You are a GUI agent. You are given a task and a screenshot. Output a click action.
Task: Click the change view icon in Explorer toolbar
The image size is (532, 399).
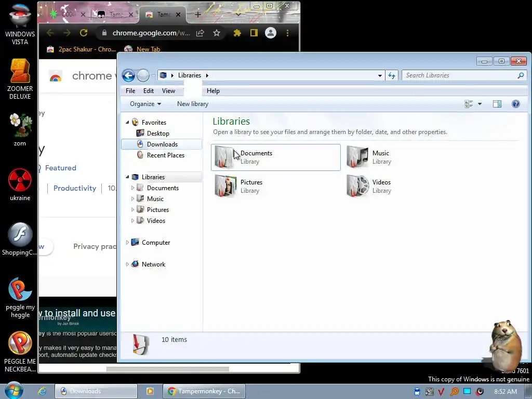(x=469, y=104)
